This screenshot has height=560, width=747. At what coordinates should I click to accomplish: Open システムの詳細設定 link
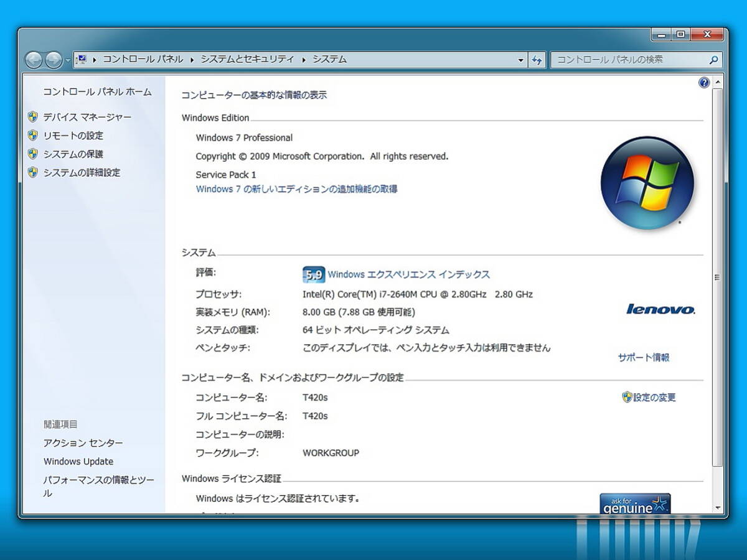point(82,173)
